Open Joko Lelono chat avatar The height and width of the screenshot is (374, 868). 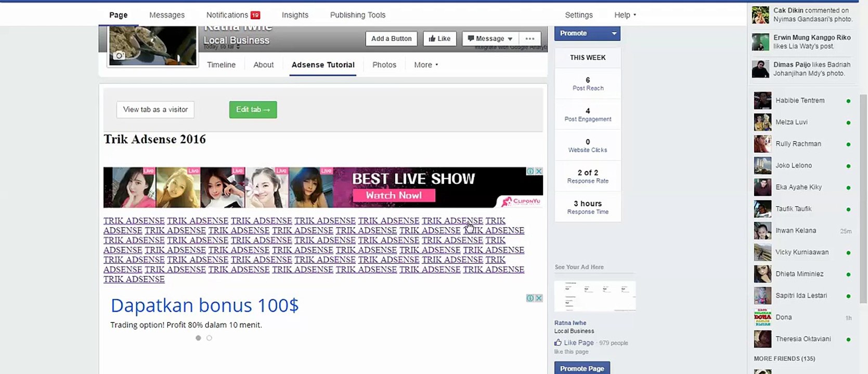pyautogui.click(x=762, y=166)
